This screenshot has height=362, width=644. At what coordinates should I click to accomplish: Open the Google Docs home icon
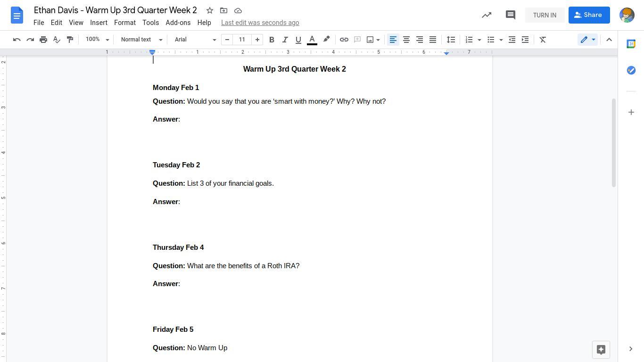[17, 15]
